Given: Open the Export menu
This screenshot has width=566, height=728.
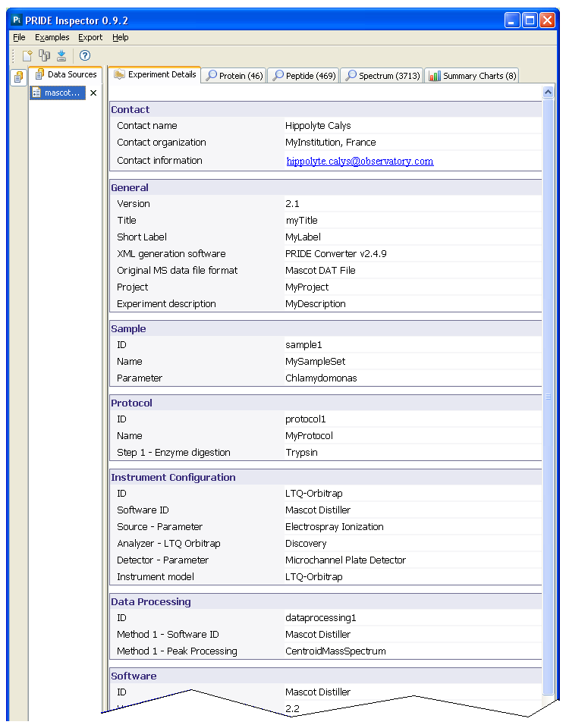Looking at the screenshot, I should (x=90, y=37).
